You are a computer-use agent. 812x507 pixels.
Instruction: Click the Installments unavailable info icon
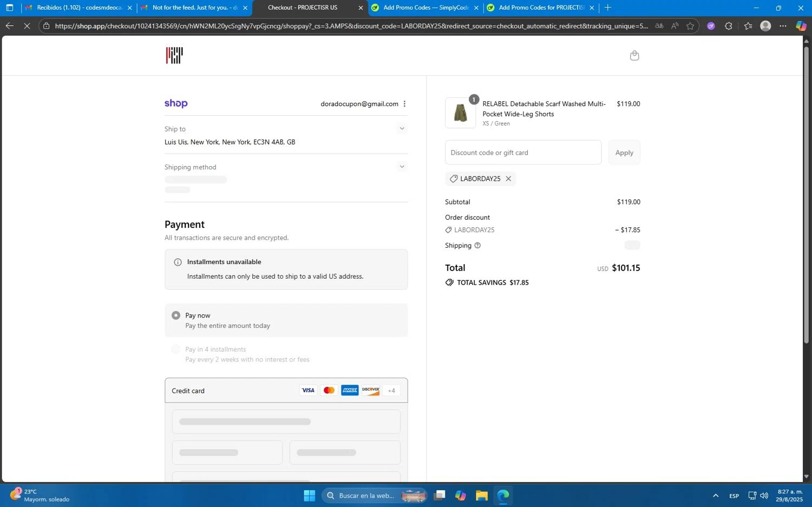pyautogui.click(x=178, y=262)
